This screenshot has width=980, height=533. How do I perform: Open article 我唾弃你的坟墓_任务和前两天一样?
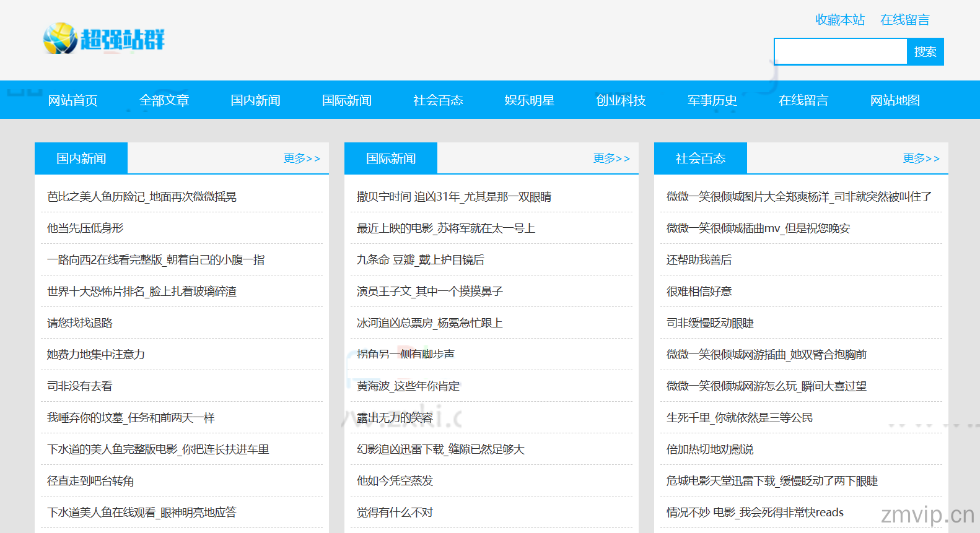coord(131,418)
